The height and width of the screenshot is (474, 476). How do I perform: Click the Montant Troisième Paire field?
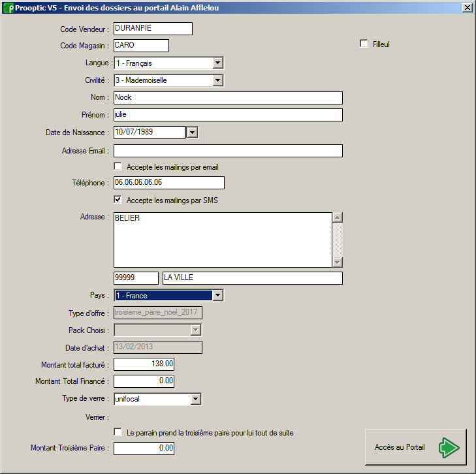pos(144,448)
